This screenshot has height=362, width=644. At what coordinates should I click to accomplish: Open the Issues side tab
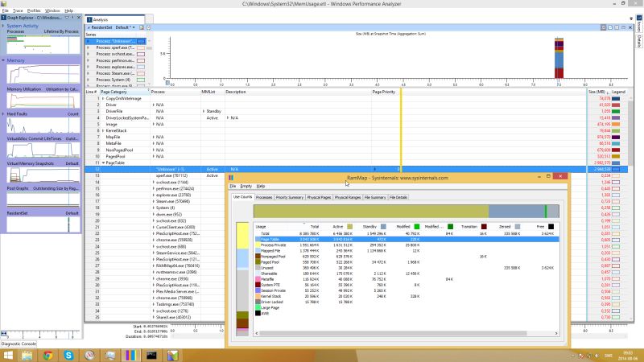[639, 25]
